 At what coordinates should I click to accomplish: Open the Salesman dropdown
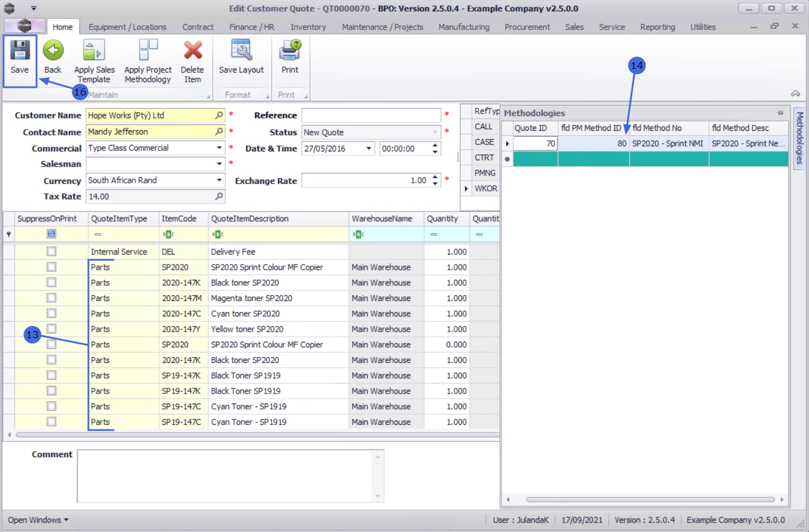coord(219,164)
